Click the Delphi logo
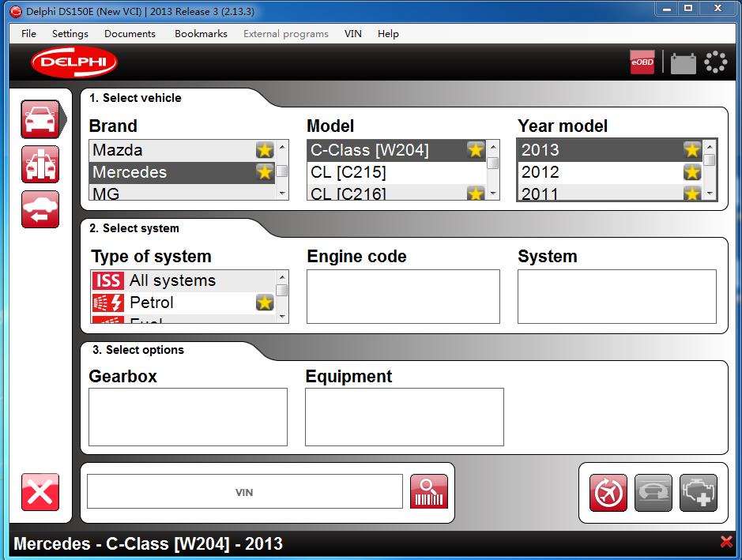 pos(74,62)
